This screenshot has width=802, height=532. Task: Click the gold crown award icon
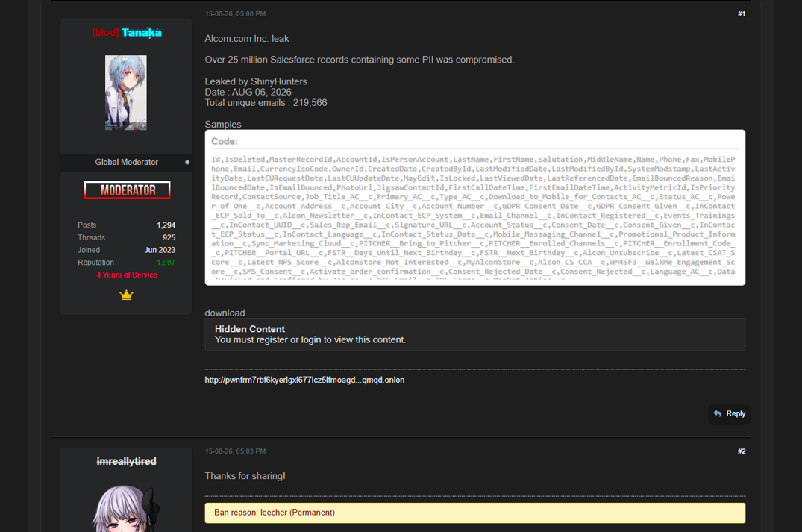[x=126, y=295]
